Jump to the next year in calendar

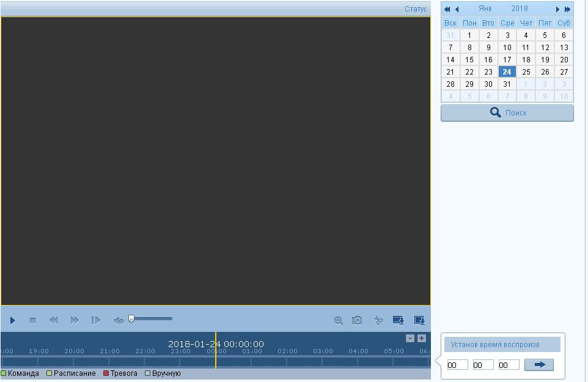[567, 9]
